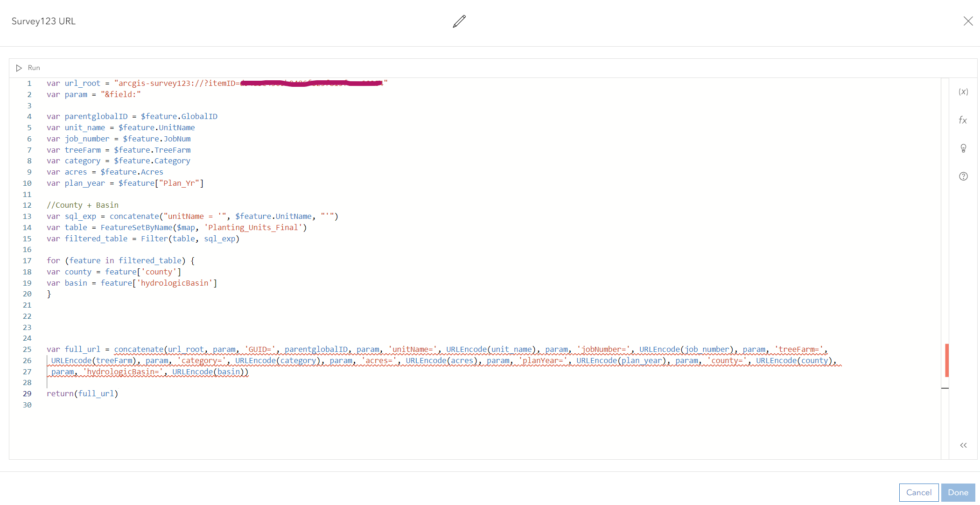Collapse the side panel with double chevron

click(x=963, y=445)
